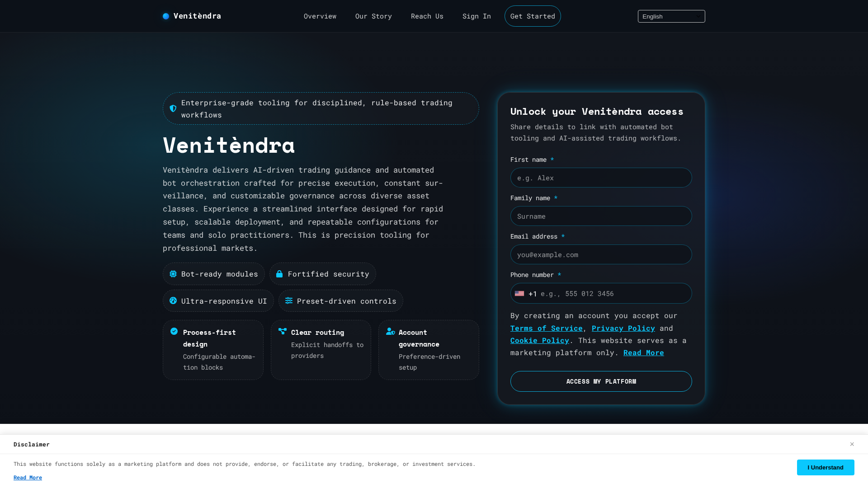This screenshot has height=488, width=868.
Task: Click I Understand in the disclaimer
Action: 825,467
